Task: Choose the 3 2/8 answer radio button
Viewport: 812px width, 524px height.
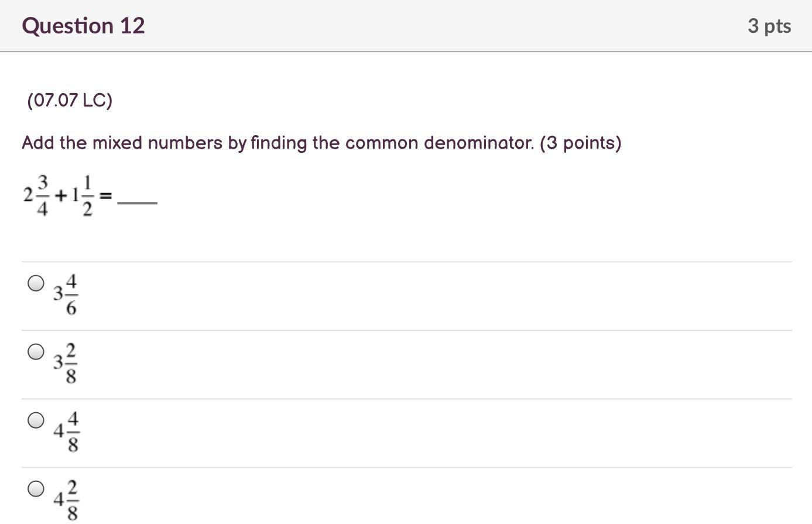Action: 36,352
